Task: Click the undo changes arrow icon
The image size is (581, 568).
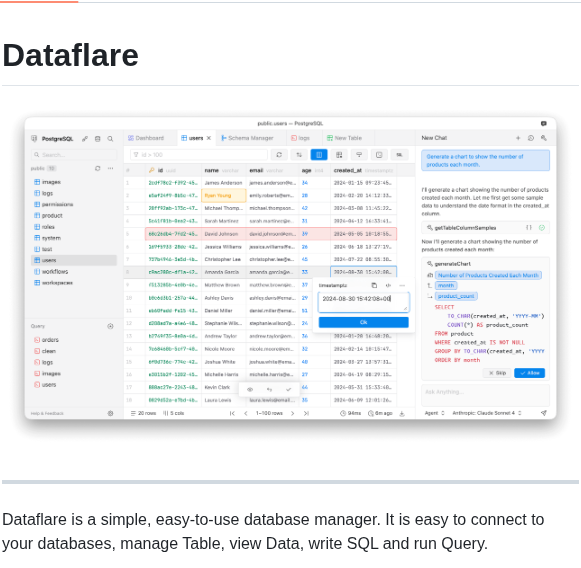Action: coord(269,389)
